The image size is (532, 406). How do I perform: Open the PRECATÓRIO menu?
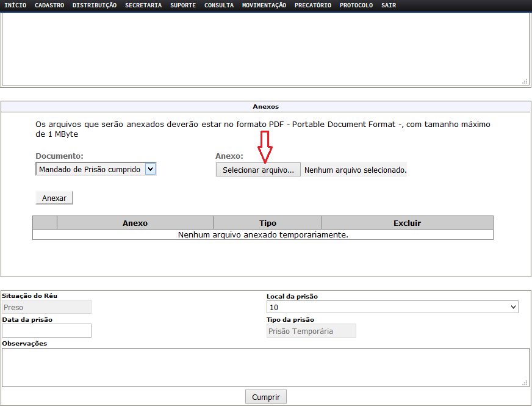click(313, 5)
